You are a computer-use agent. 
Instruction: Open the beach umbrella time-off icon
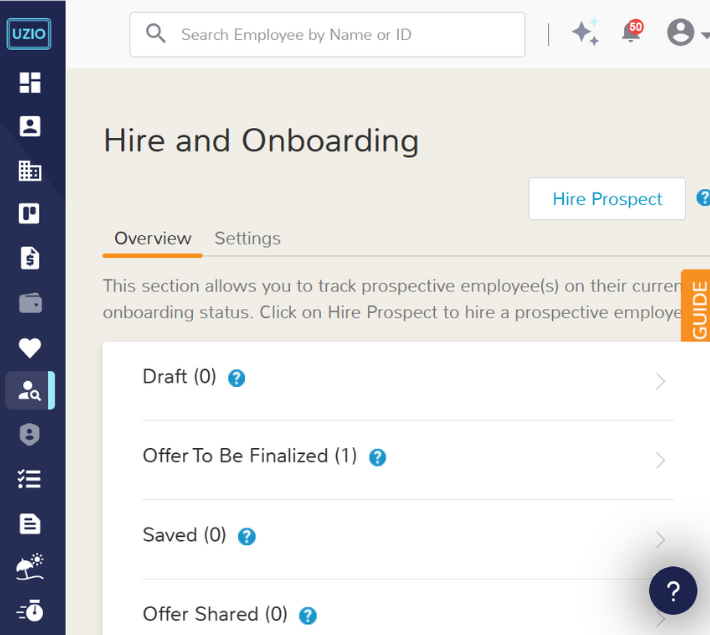30,567
